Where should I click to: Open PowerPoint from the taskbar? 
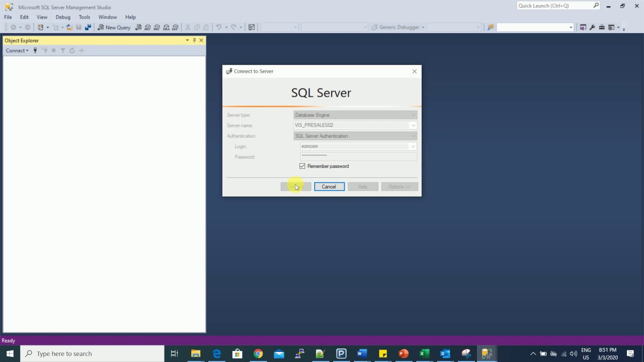pos(404,353)
